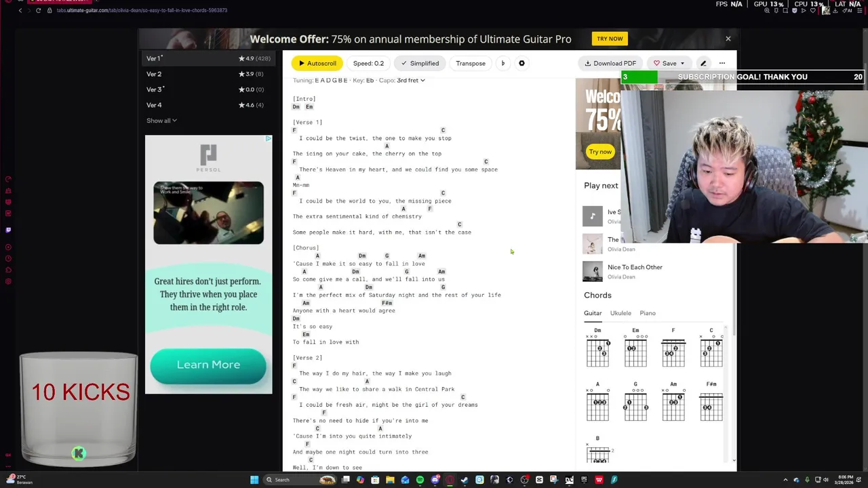868x488 pixels.
Task: Click the heart bookmark icon in toolbar
Action: [x=813, y=10]
